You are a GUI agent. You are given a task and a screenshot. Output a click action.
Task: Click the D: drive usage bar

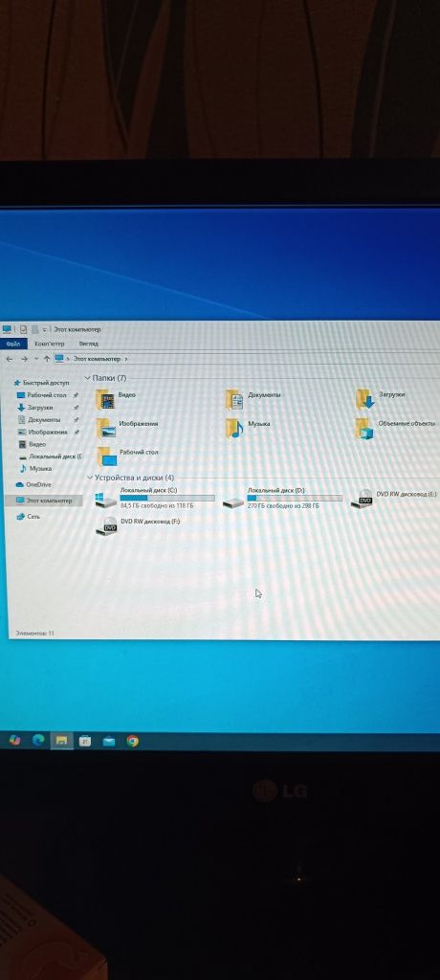(295, 498)
